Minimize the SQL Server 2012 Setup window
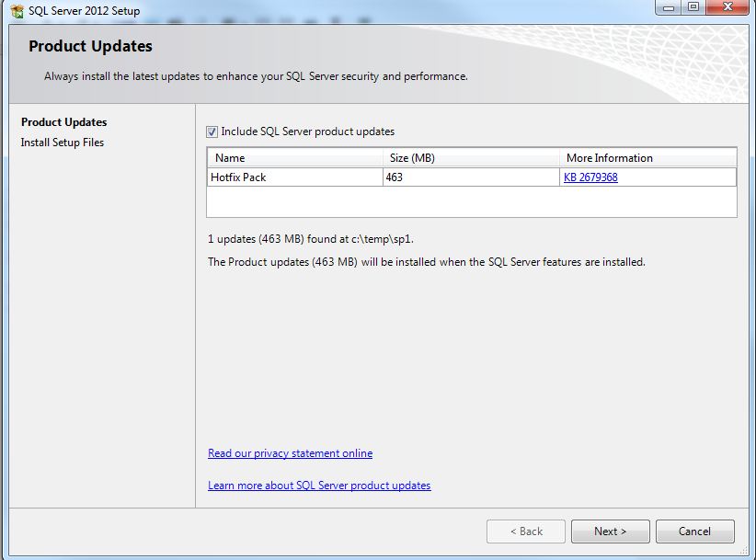The width and height of the screenshot is (756, 560). 669,7
